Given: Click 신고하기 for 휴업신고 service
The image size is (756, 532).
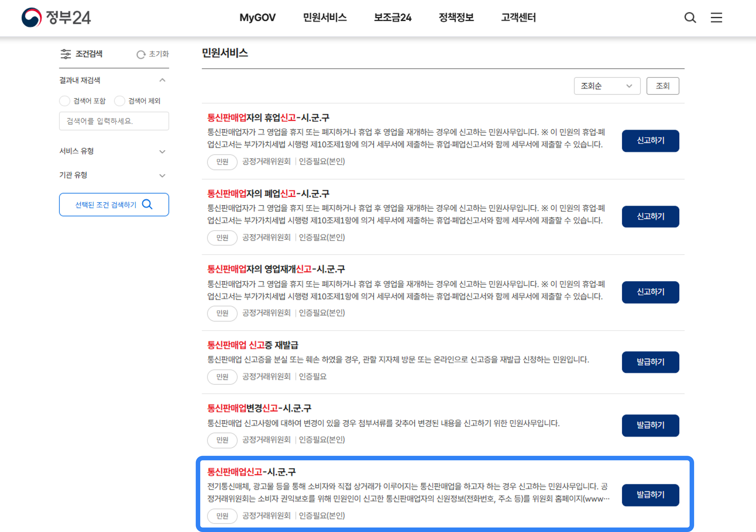Looking at the screenshot, I should (650, 141).
